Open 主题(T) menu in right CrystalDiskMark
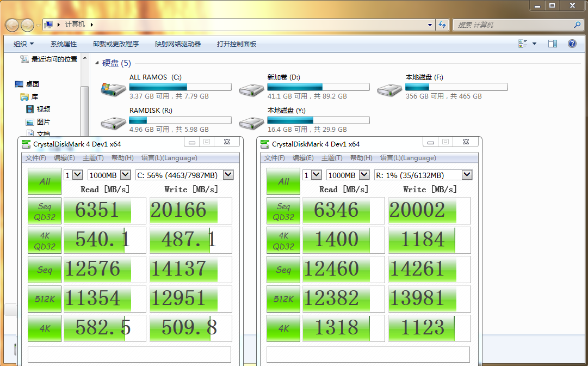The image size is (588, 366). 332,157
